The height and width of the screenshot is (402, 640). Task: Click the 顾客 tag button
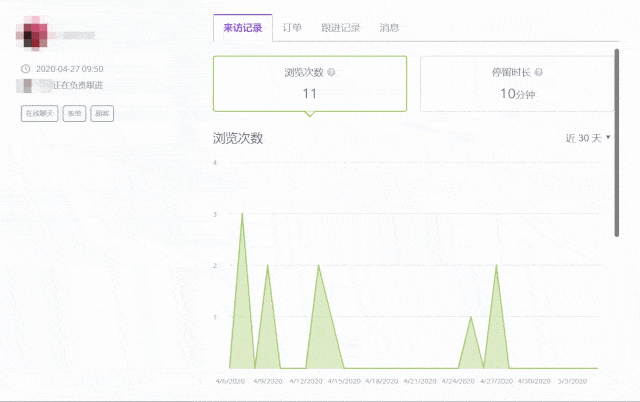102,113
